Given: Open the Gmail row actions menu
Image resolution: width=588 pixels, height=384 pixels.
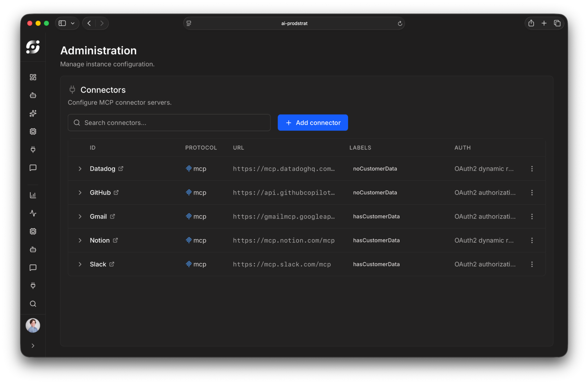Looking at the screenshot, I should click(532, 217).
